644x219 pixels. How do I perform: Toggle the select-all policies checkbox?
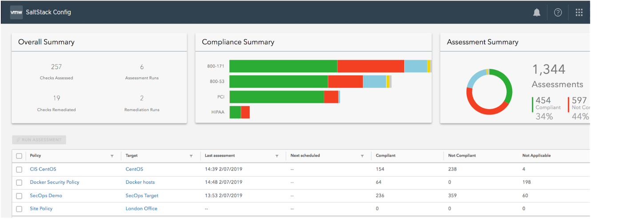19,156
